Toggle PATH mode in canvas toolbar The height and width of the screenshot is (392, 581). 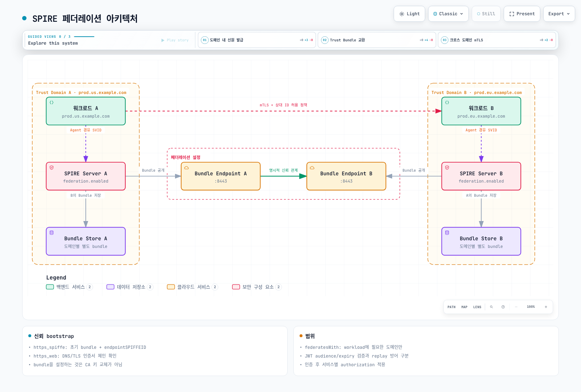coord(451,307)
